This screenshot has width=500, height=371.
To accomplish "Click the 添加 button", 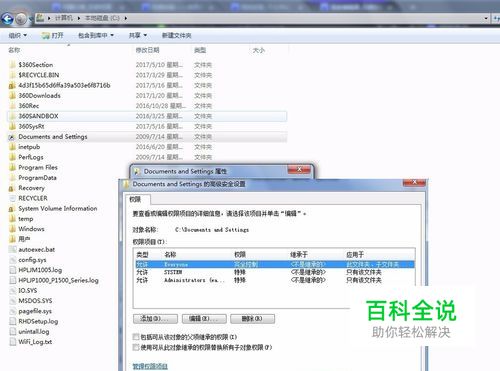I will pos(155,319).
